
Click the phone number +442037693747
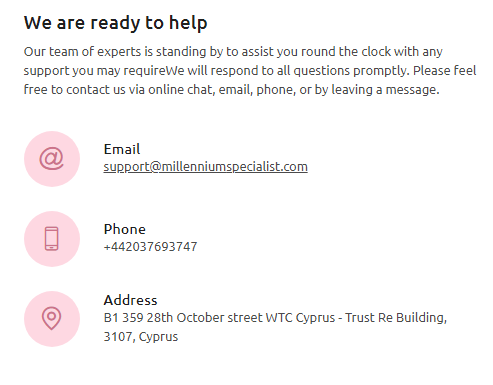pos(150,247)
